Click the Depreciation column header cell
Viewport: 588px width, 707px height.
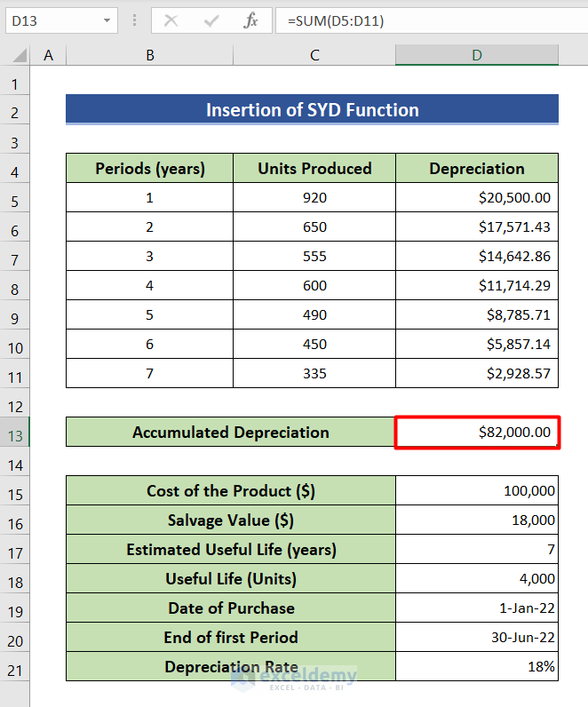pos(477,169)
